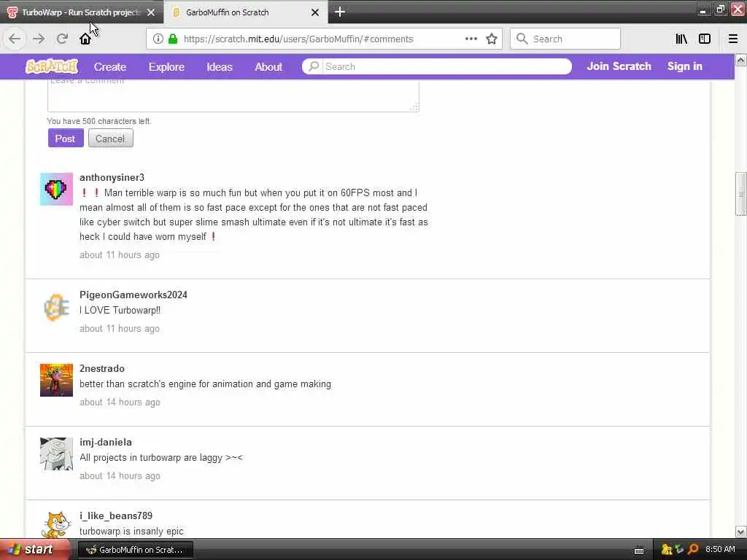Image resolution: width=747 pixels, height=560 pixels.
Task: Click the Post button
Action: [66, 139]
